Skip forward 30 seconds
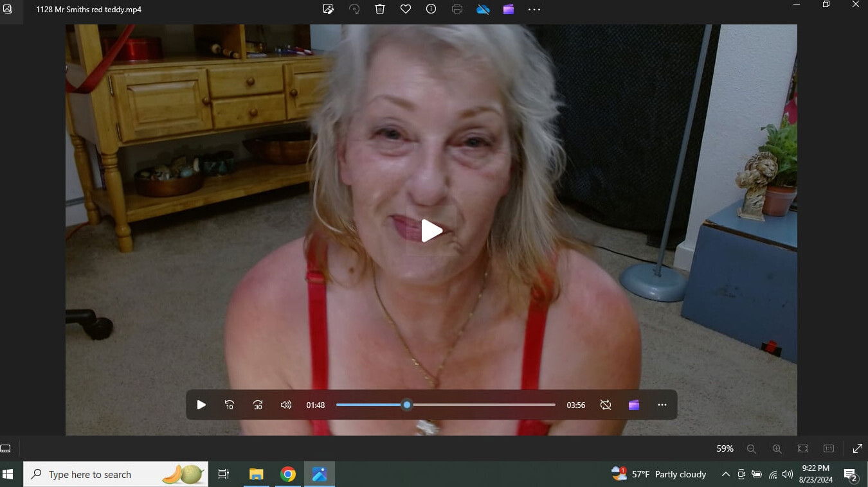This screenshot has width=868, height=487. pyautogui.click(x=258, y=405)
